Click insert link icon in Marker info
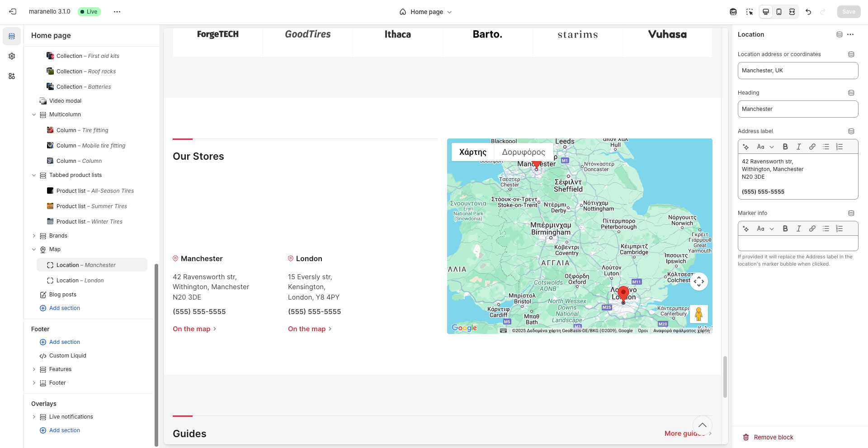This screenshot has width=868, height=448. pos(812,229)
